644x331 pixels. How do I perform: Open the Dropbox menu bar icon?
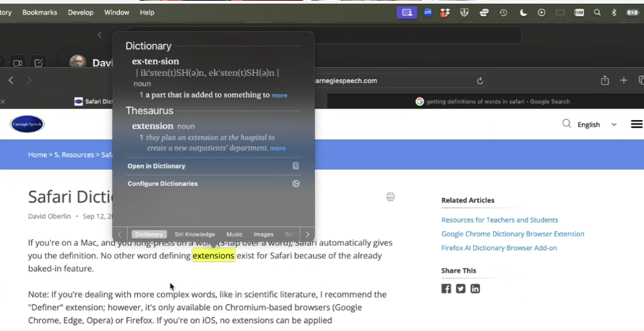(445, 13)
